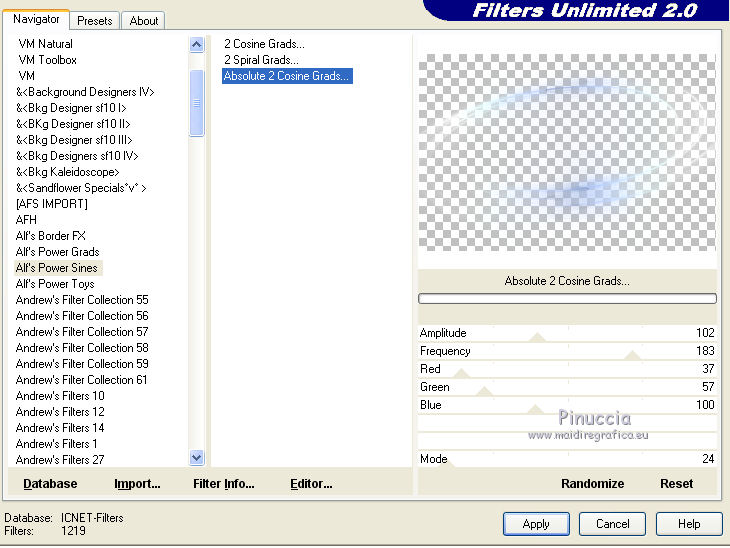
Task: Select VM Toolbox category
Action: click(x=47, y=60)
